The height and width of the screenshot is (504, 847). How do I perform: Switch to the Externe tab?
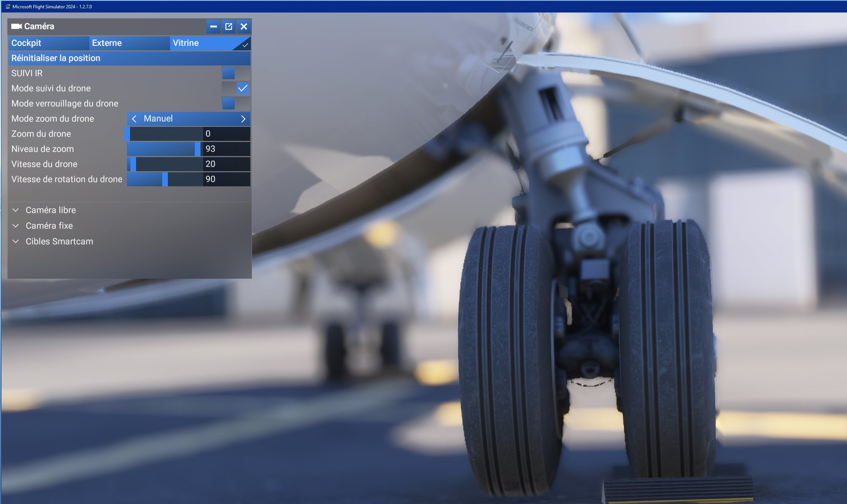click(x=130, y=43)
